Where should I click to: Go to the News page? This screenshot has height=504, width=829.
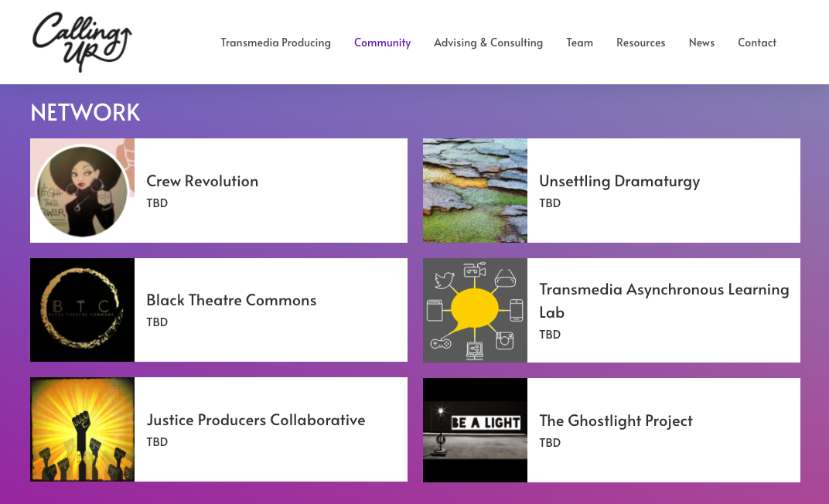coord(701,43)
